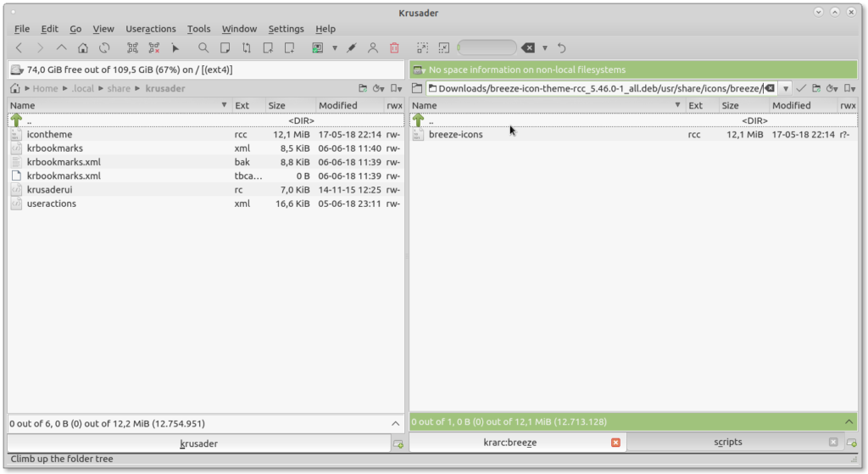Go to home folder using toolbar house icon
The width and height of the screenshot is (868, 474).
pyautogui.click(x=83, y=48)
